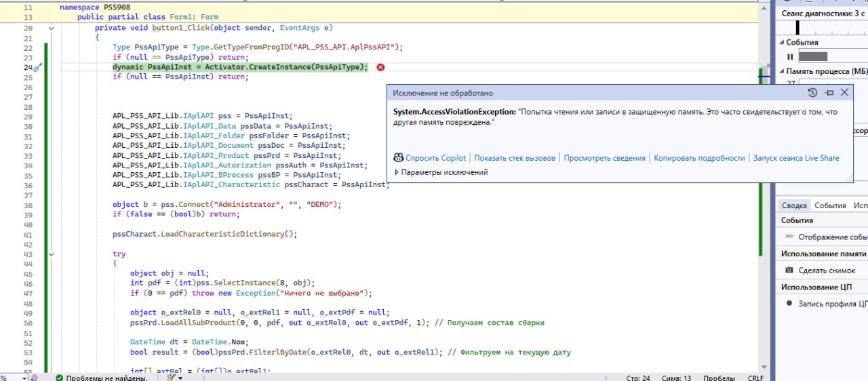The image size is (868, 381).
Task: Pin the exception popup window
Action: point(829,93)
